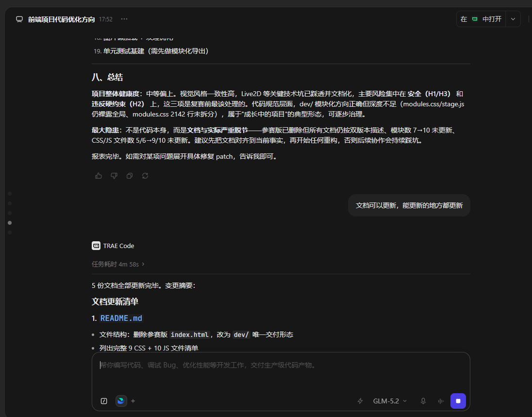Click the lightning bolt icon
532x417 pixels.
click(x=360, y=401)
